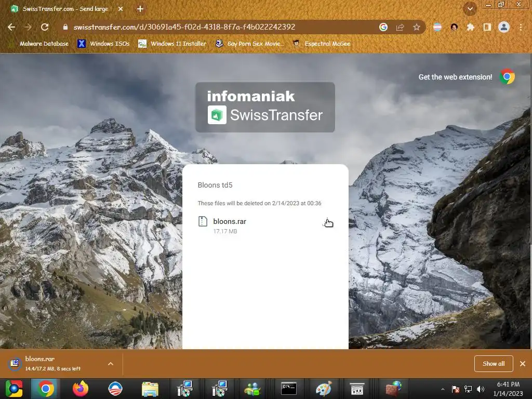Click Get the web extension link
Image resolution: width=532 pixels, height=399 pixels.
[x=455, y=77]
